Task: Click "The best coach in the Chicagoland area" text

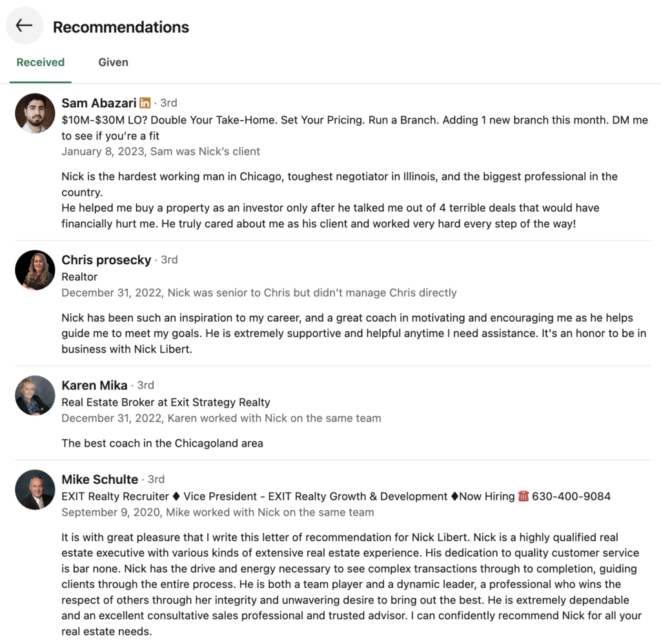Action: pyautogui.click(x=162, y=444)
